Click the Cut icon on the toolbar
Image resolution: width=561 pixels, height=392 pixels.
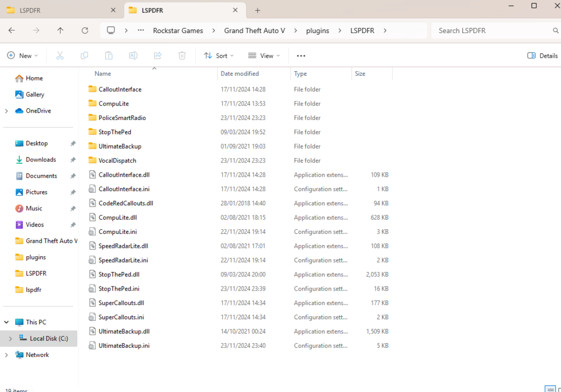(59, 56)
